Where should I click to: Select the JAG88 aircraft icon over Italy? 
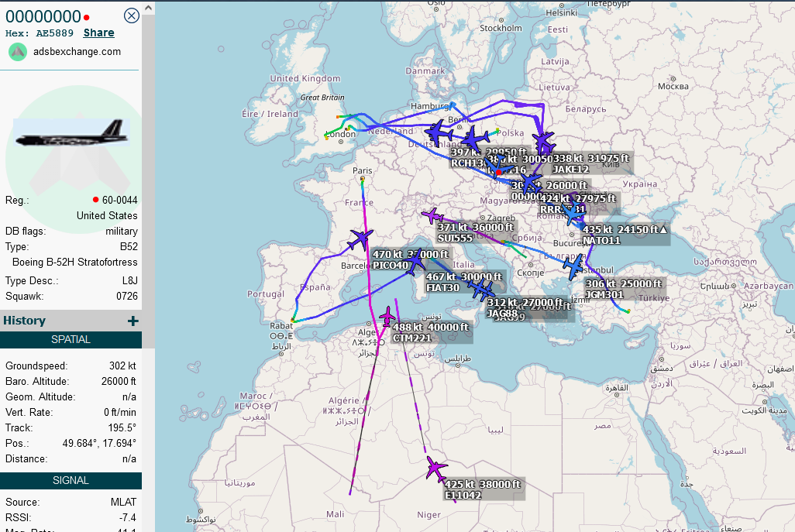(x=480, y=290)
